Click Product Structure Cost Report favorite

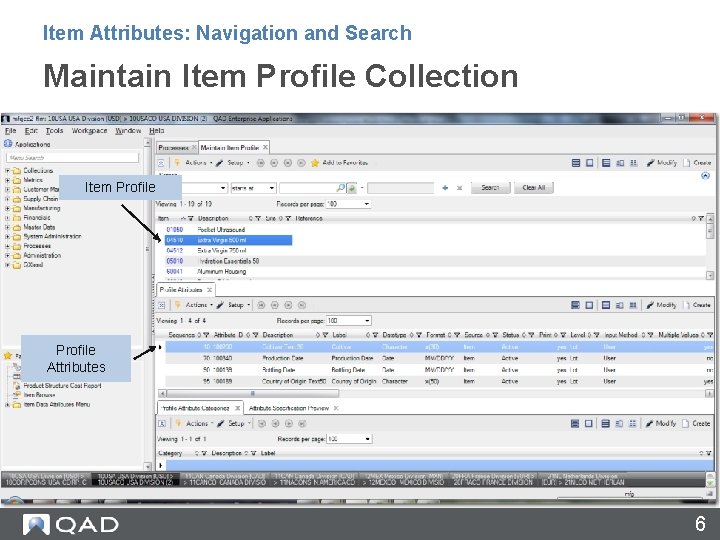click(62, 386)
